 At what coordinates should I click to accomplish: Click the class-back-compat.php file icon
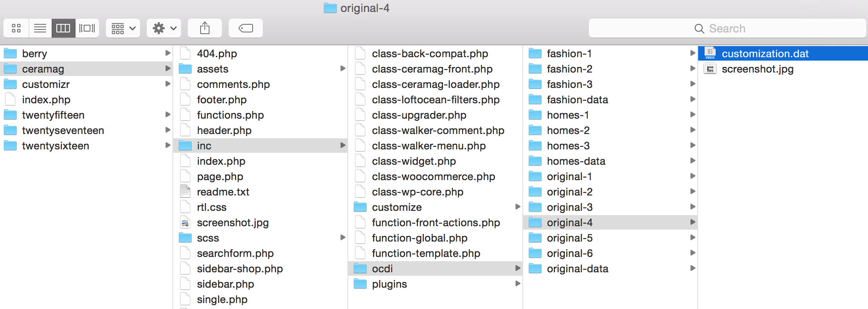[360, 53]
